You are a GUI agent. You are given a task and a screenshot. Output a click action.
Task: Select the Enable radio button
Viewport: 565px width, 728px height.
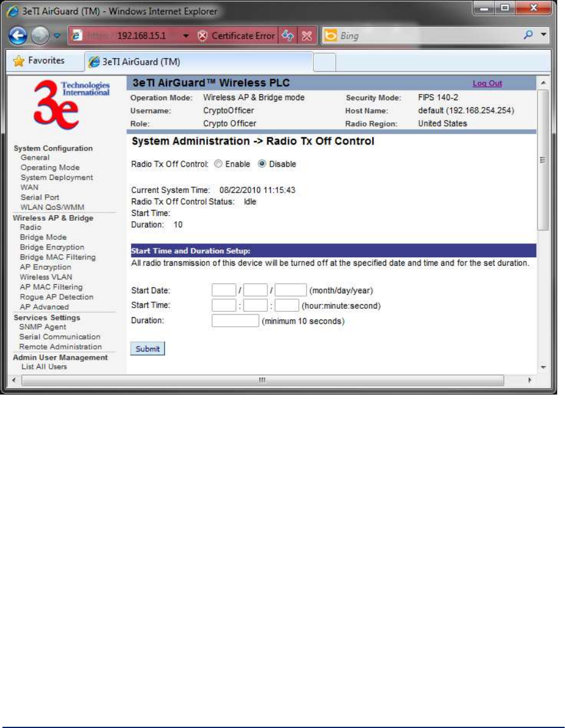coord(218,164)
